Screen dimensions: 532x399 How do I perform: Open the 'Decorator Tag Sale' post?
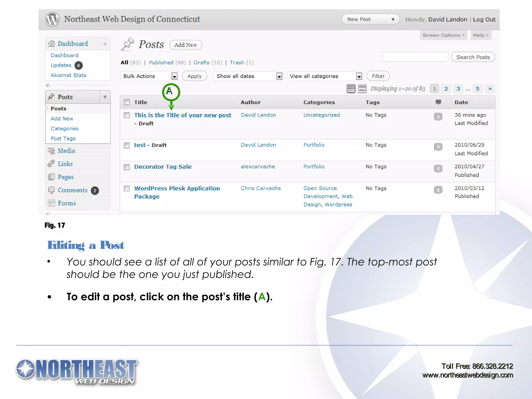[x=163, y=167]
